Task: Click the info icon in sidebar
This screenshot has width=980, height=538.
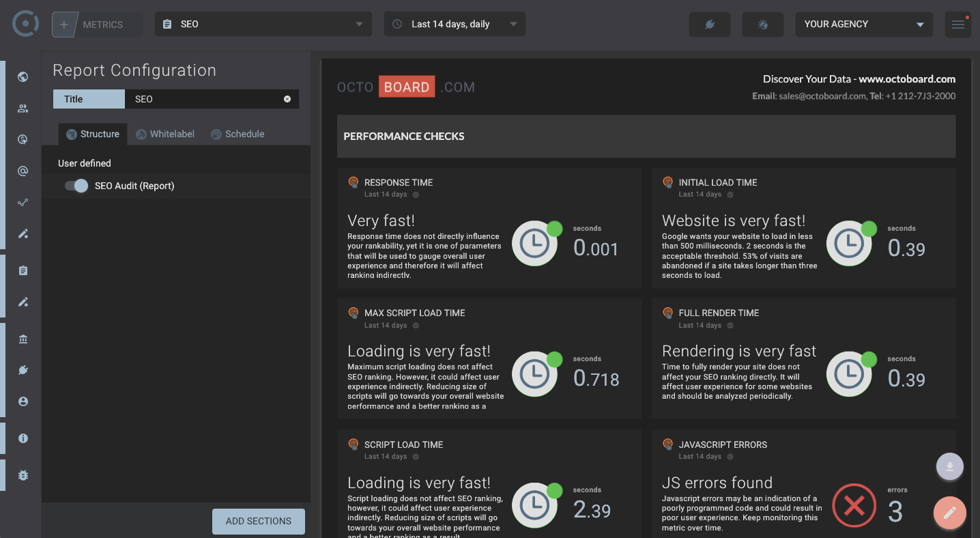Action: [23, 438]
